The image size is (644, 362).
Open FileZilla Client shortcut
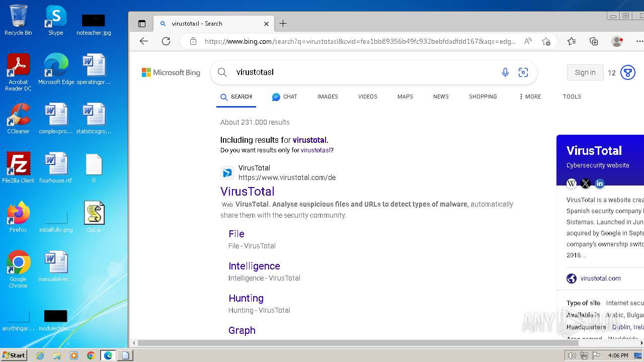click(x=18, y=168)
